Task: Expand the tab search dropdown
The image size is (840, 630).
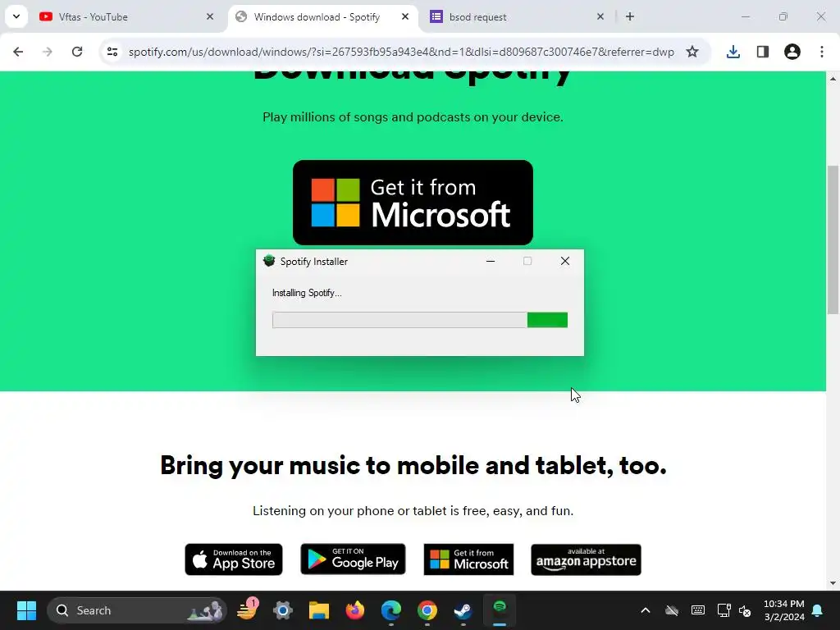Action: pos(16,16)
